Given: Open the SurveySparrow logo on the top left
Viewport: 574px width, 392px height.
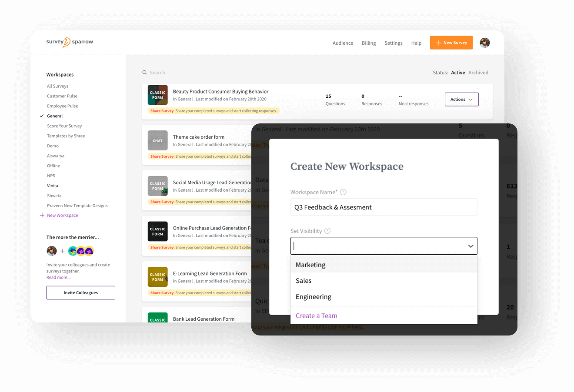Looking at the screenshot, I should [x=70, y=42].
